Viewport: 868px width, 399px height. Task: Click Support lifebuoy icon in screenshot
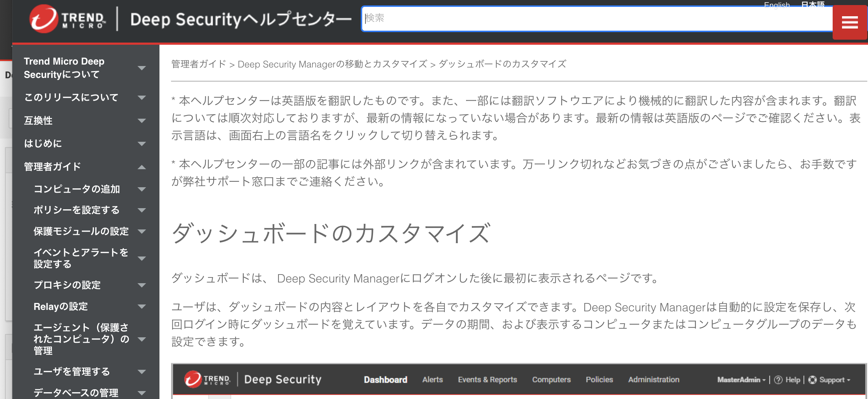coord(812,380)
